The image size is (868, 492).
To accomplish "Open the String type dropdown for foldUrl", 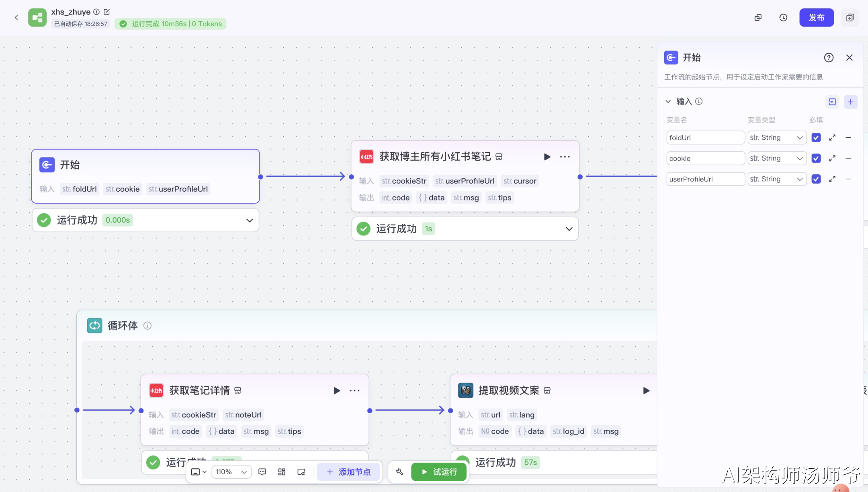I will 776,138.
